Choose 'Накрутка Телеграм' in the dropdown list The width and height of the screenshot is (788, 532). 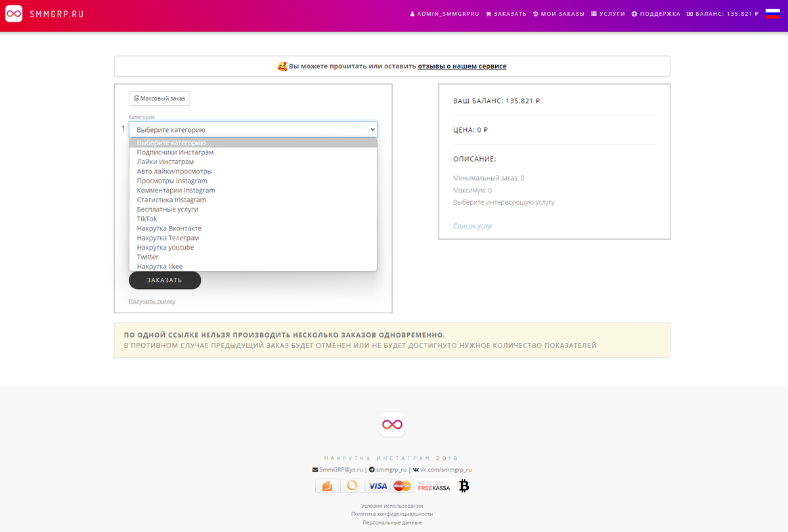pyautogui.click(x=168, y=238)
